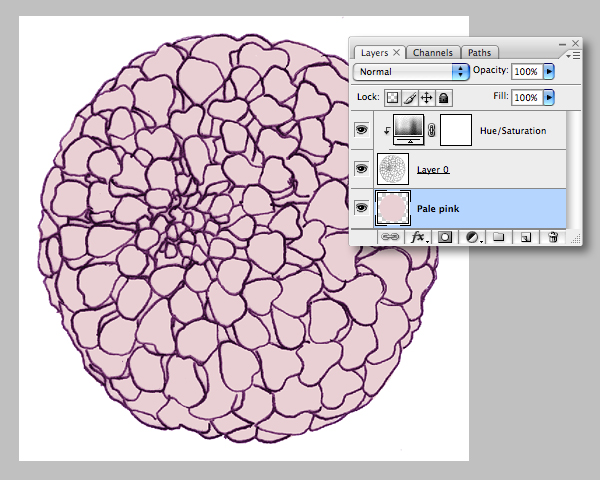Toggle lock all padlock icon
This screenshot has width=600, height=480.
pos(443,98)
